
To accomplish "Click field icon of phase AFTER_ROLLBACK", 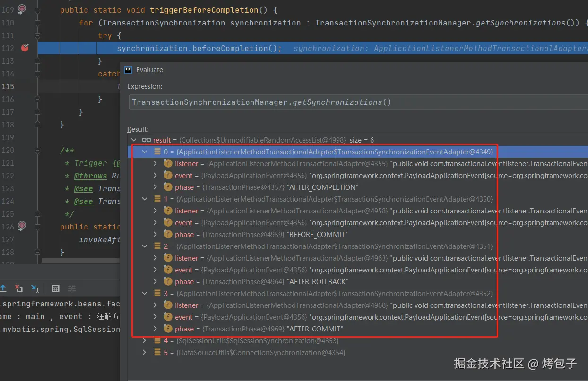I will tap(168, 281).
